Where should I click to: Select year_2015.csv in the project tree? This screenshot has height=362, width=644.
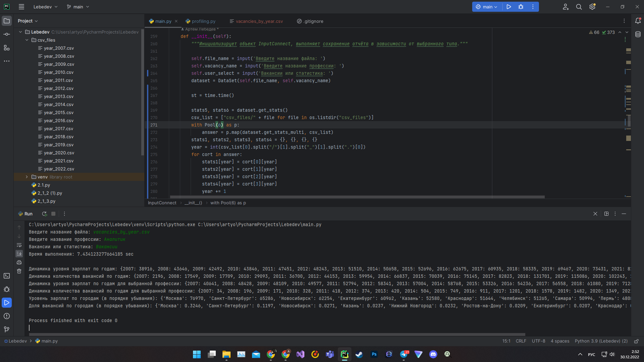59,112
